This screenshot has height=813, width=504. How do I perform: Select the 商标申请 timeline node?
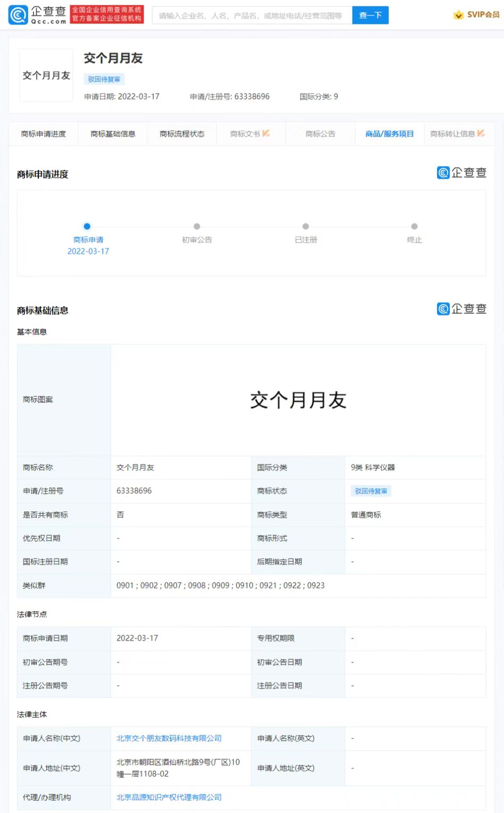coord(87,226)
